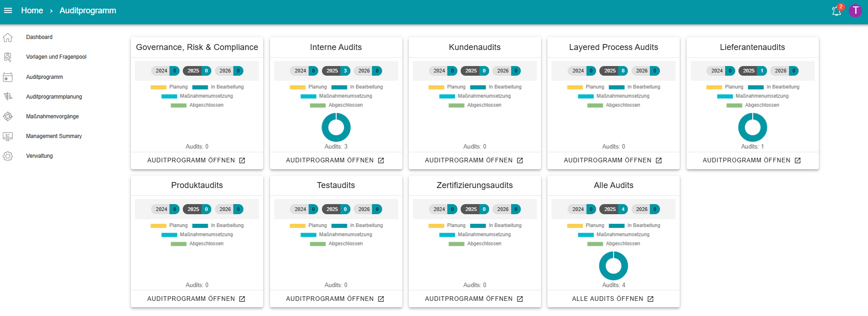
Task: Select year 2026 chip in Lieferantenaudits
Action: (784, 71)
